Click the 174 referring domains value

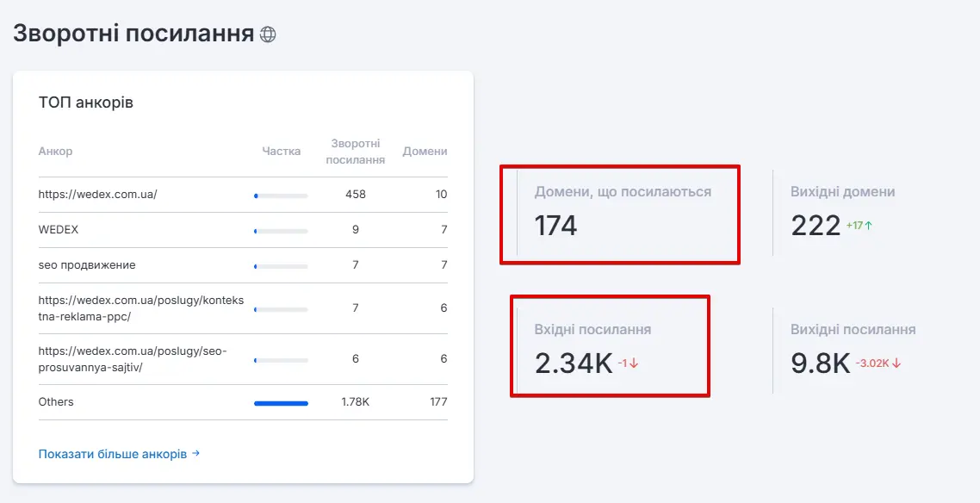click(556, 226)
